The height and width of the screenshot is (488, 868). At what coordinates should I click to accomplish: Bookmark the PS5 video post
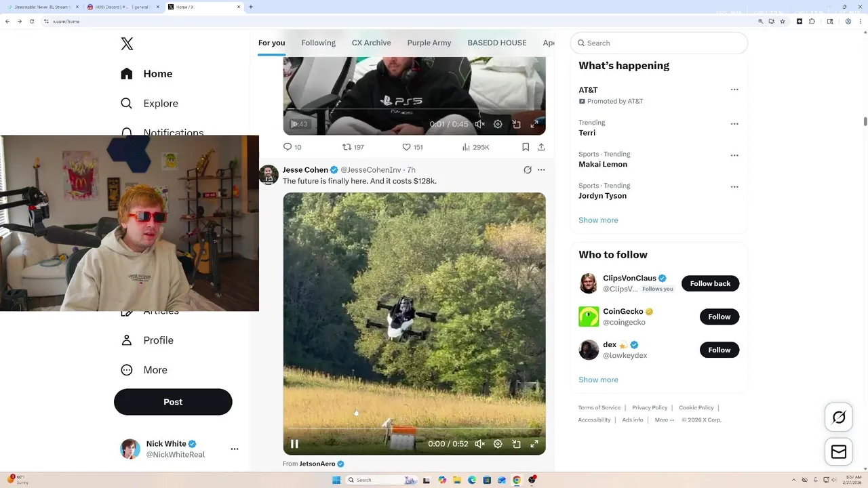[x=526, y=147]
